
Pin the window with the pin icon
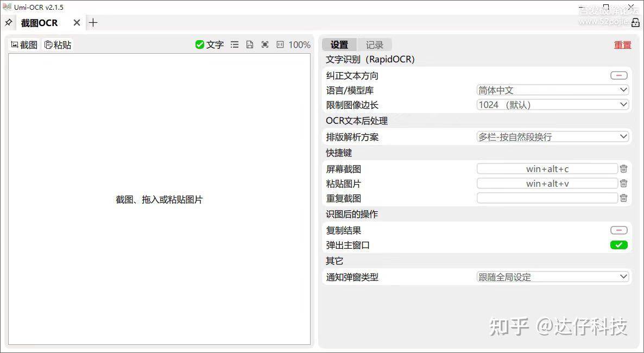8,23
